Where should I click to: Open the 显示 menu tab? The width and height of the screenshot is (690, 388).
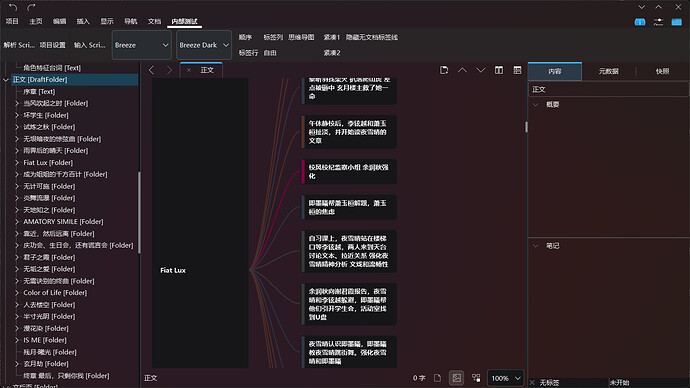107,22
